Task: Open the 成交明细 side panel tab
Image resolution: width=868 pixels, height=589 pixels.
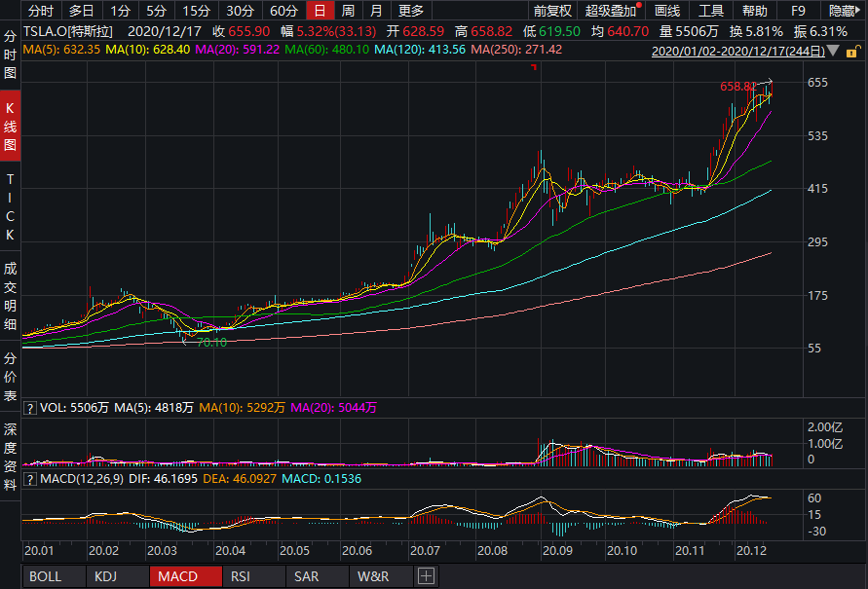Action: pos(10,295)
